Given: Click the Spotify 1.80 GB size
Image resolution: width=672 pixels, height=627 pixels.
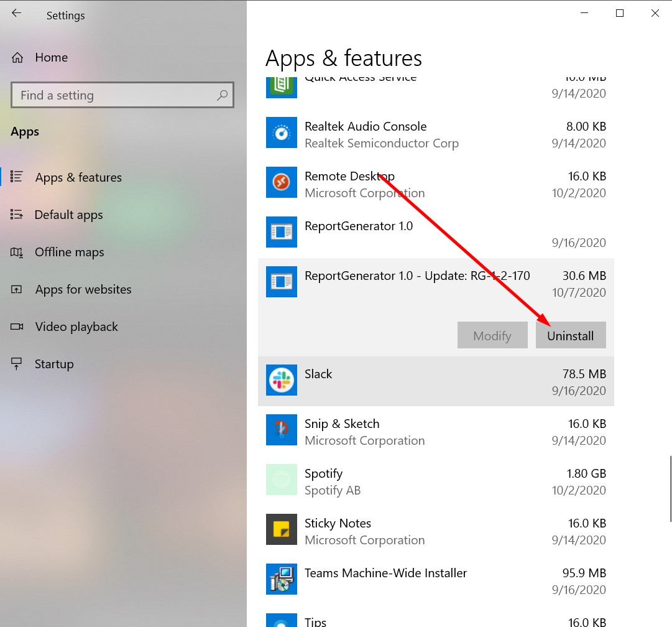Looking at the screenshot, I should 586,473.
